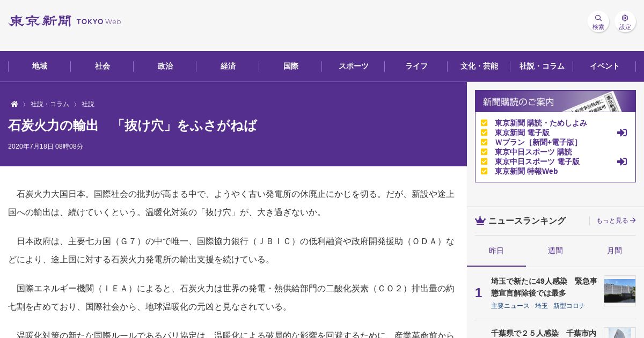Open the 地域 navigation menu
The width and height of the screenshot is (644, 338).
click(40, 67)
